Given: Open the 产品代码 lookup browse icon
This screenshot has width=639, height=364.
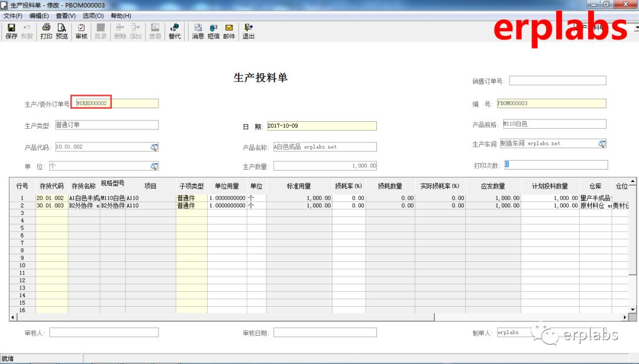Looking at the screenshot, I should click(153, 147).
